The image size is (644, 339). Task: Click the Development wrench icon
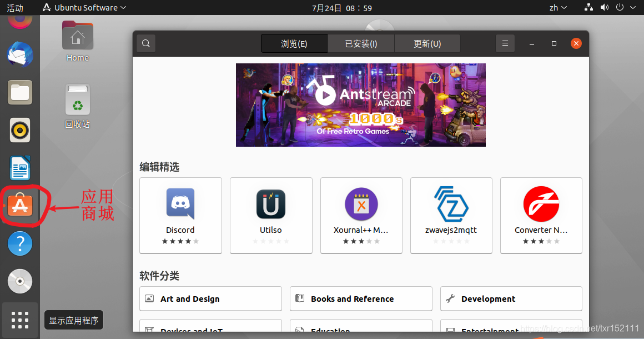(x=450, y=298)
